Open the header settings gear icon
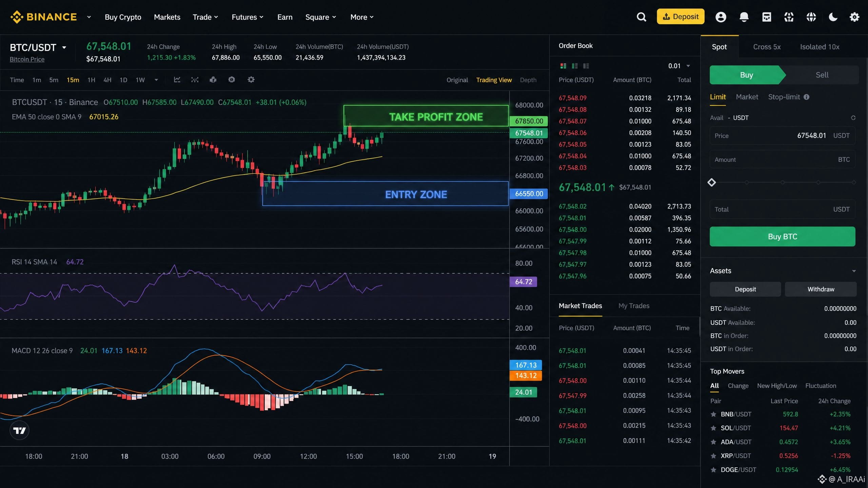868x488 pixels. point(854,17)
